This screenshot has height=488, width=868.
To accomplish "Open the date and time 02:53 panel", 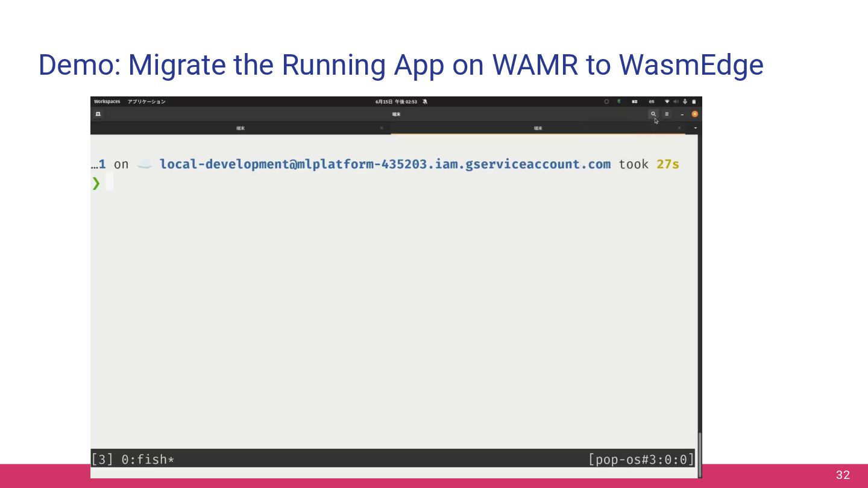I will point(396,102).
